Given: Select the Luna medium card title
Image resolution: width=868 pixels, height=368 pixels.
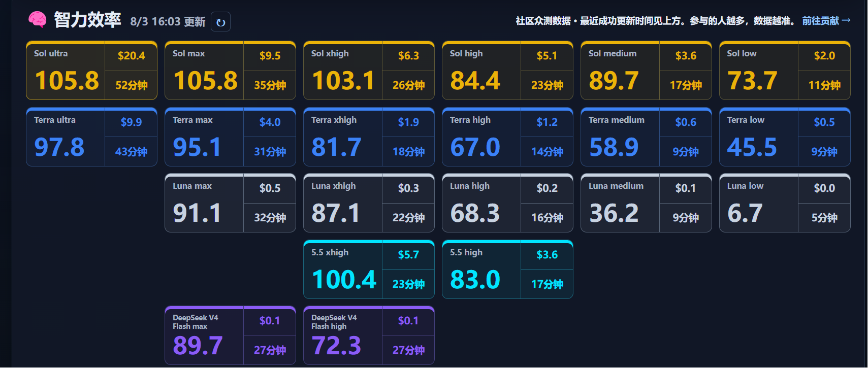Looking at the screenshot, I should (x=616, y=186).
